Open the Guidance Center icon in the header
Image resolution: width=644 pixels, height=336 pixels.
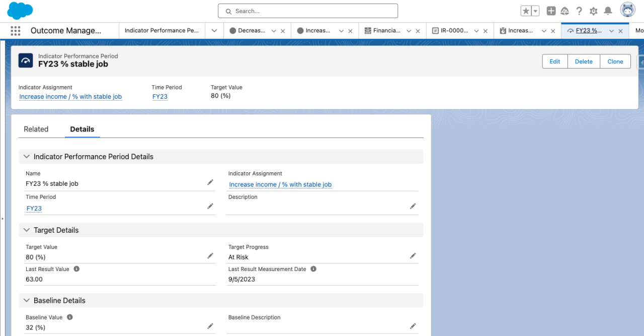click(x=565, y=11)
